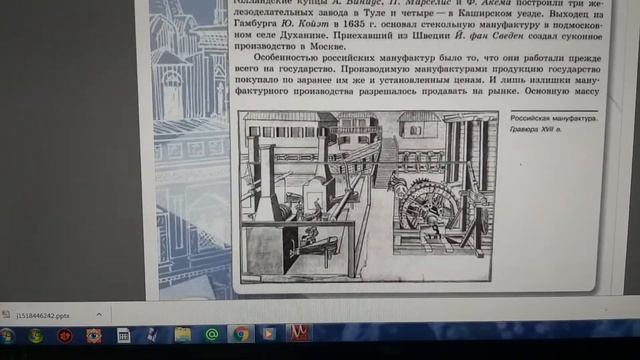Open the red round taskbar app
Screen dimensions: 640x360
pos(64,336)
